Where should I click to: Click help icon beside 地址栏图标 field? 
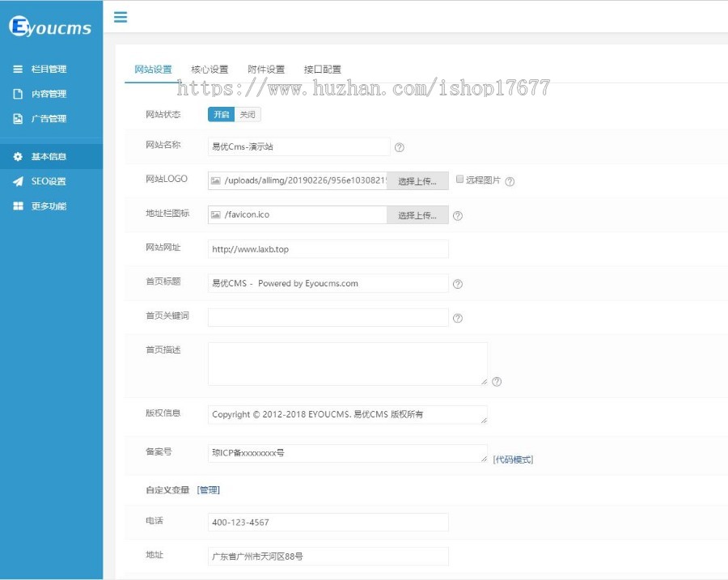point(457,215)
